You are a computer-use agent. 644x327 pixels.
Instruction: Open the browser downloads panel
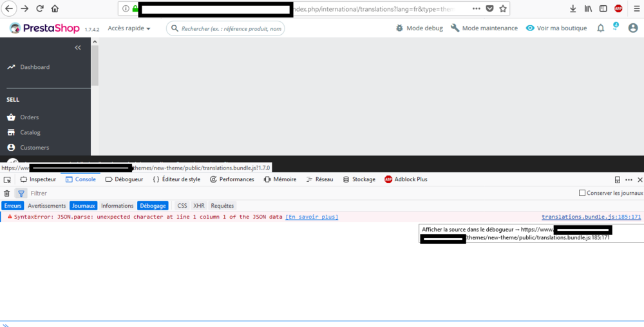pos(573,8)
